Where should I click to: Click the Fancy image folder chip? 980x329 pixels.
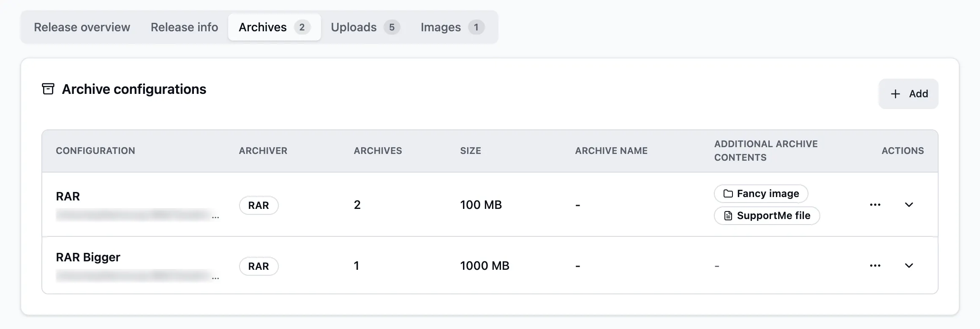pos(761,194)
